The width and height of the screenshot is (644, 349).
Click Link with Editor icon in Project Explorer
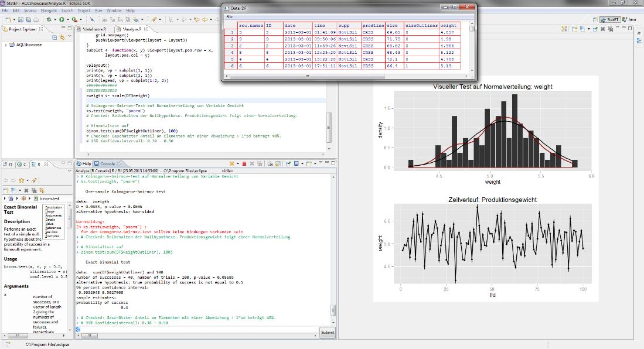[62, 37]
